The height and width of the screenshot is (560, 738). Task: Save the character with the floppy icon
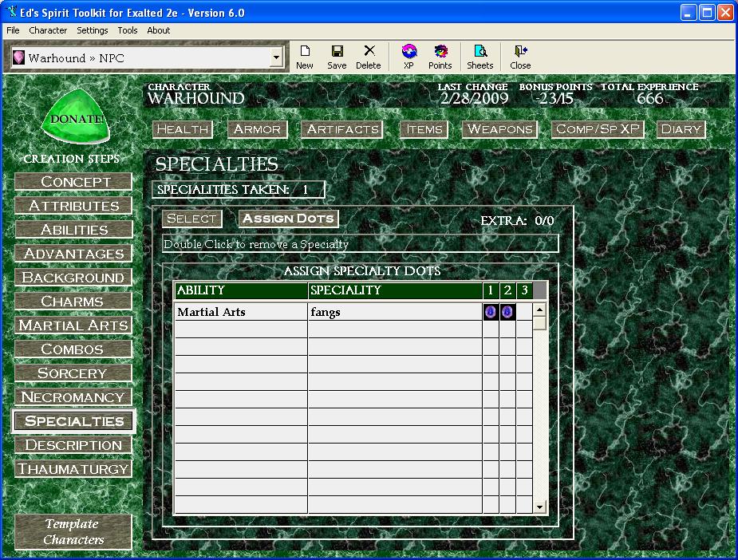tap(337, 57)
